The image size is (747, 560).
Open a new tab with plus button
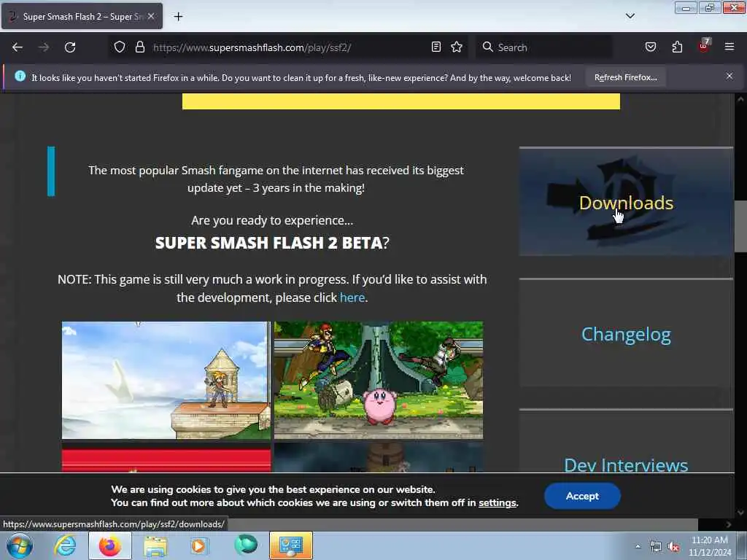pos(178,17)
